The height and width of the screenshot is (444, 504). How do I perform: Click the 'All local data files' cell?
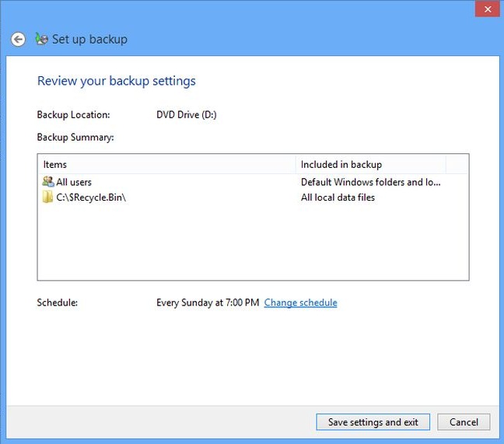338,198
